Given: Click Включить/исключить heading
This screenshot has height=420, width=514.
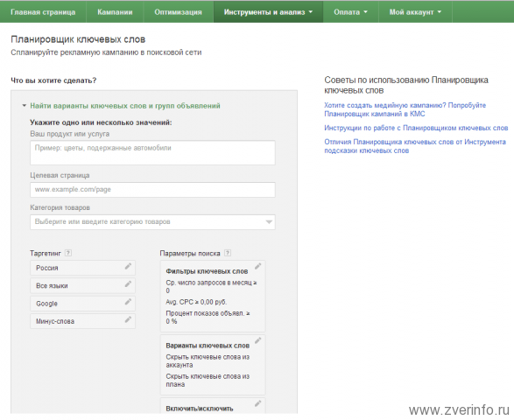Looking at the screenshot, I should pyautogui.click(x=200, y=409).
